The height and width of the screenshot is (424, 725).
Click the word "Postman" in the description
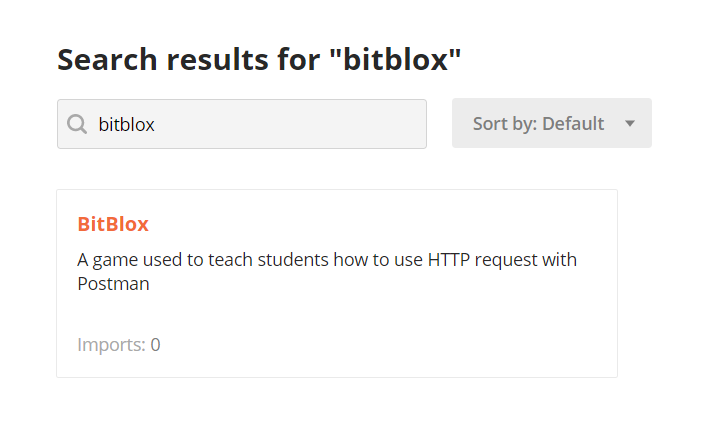(x=113, y=284)
